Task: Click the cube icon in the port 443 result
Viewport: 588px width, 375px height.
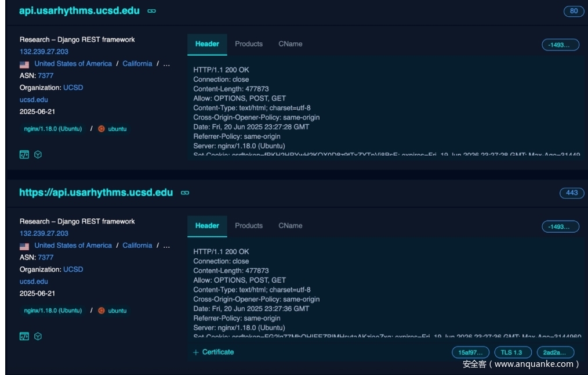Action: 38,336
